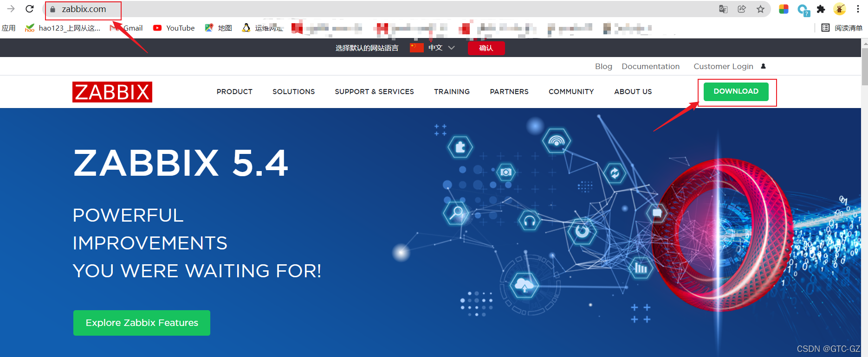
Task: Click the translate page icon
Action: click(x=723, y=9)
